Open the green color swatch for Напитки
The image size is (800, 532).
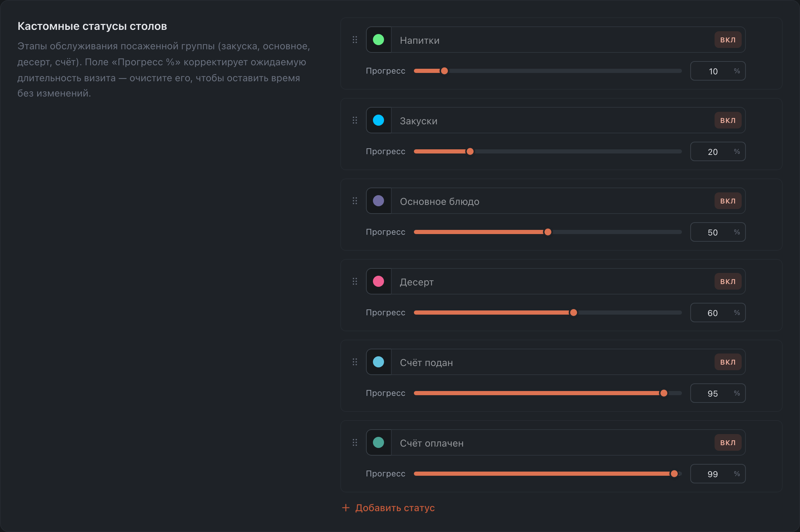pyautogui.click(x=378, y=40)
